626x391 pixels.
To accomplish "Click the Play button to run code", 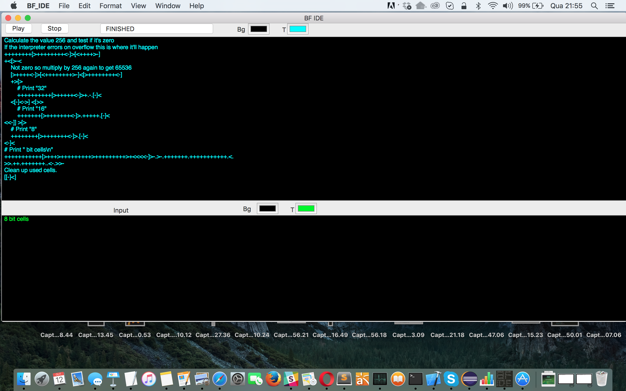I will tap(18, 28).
